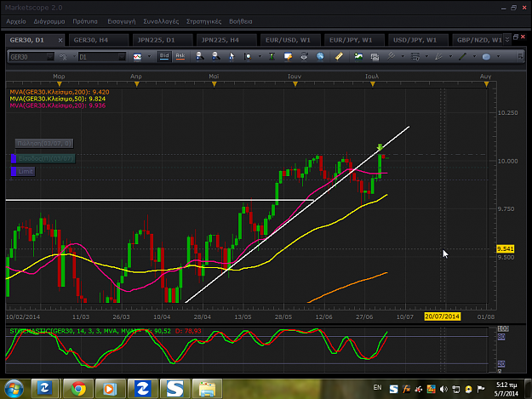532x399 pixels.
Task: Click the Είσοδος(Π)(03/07) entry label
Action: pyautogui.click(x=46, y=158)
